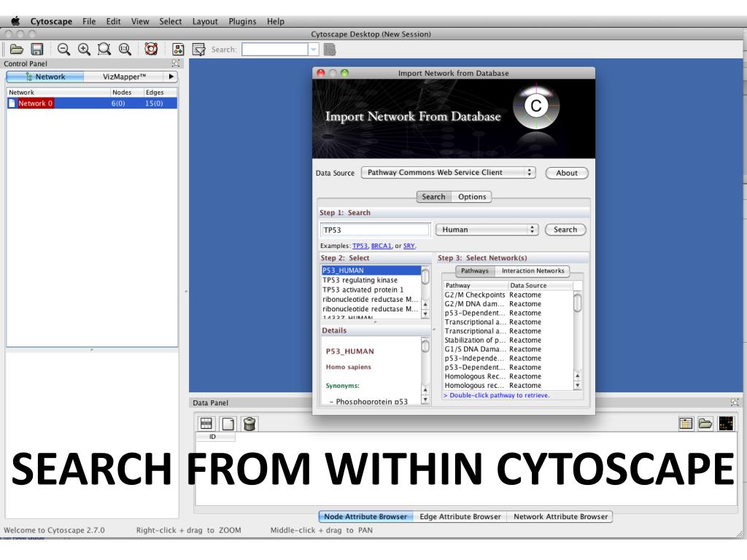
Task: Click the Pathway column header
Action: pyautogui.click(x=476, y=285)
